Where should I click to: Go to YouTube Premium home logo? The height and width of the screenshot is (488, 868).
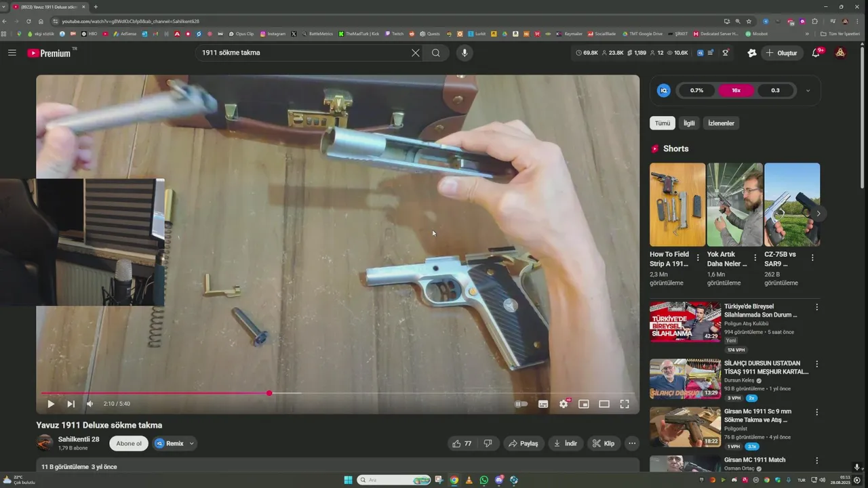pos(50,53)
